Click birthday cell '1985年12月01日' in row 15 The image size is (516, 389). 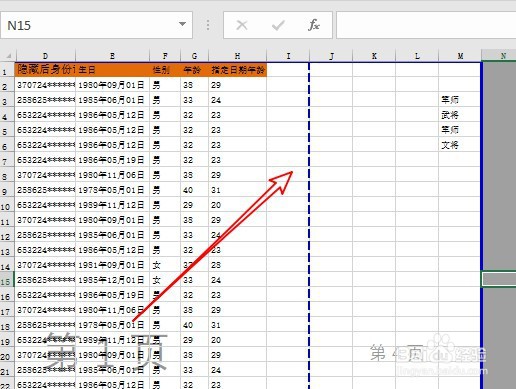pyautogui.click(x=113, y=280)
